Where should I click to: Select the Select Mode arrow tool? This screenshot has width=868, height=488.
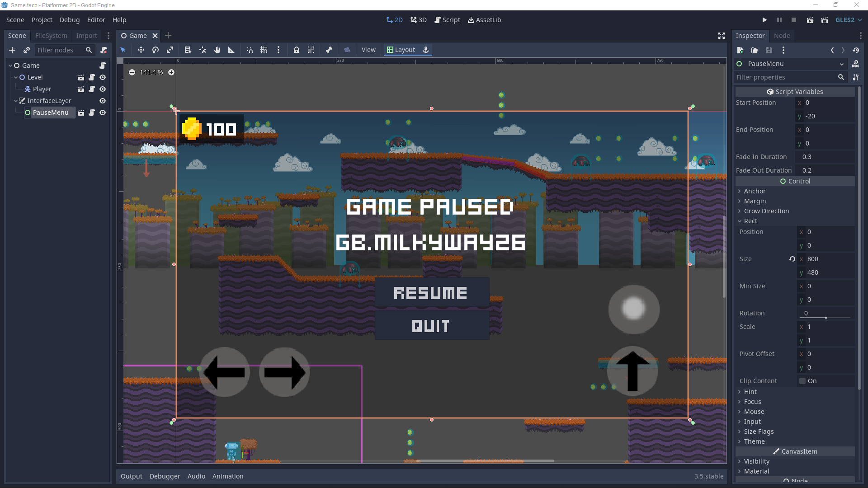pyautogui.click(x=123, y=50)
